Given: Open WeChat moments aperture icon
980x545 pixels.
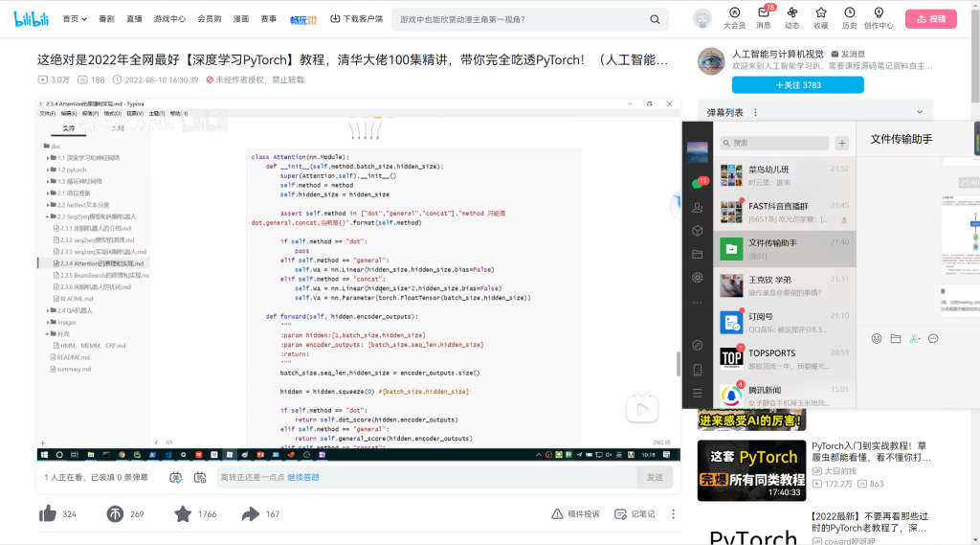Looking at the screenshot, I should pos(698,277).
